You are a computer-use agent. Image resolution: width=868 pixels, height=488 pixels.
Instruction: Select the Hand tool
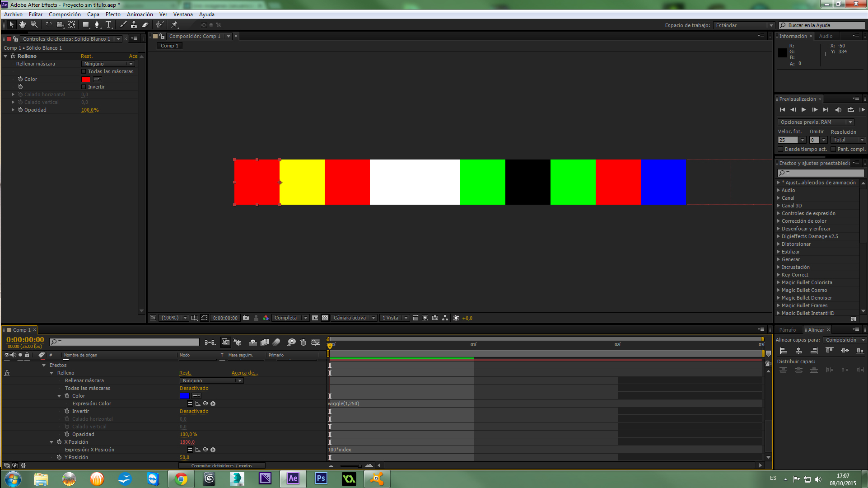tap(23, 25)
